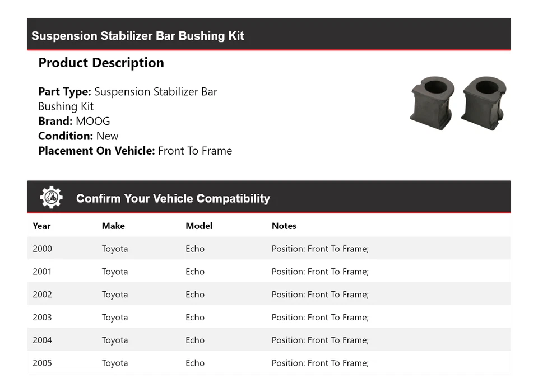This screenshot has width=538, height=392.
Task: Click the Suspension Stabilizer Bar Bushing Kit header
Action: [x=138, y=36]
